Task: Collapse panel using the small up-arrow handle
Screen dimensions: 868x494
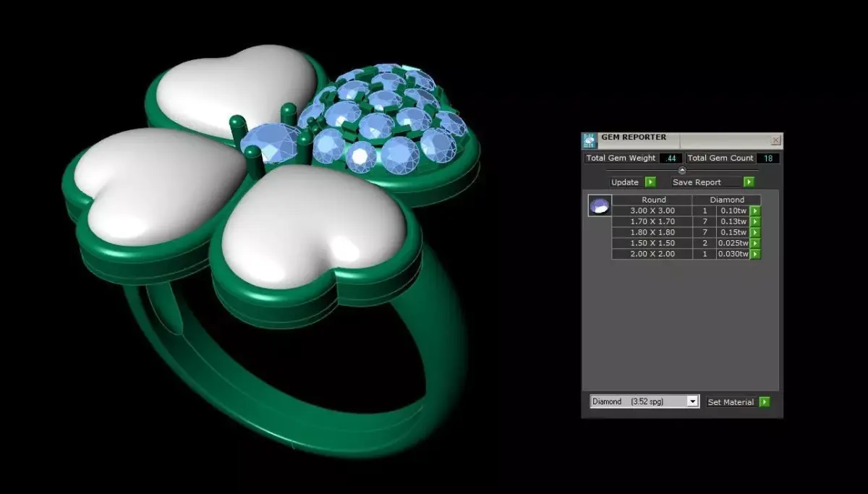Action: click(x=682, y=170)
